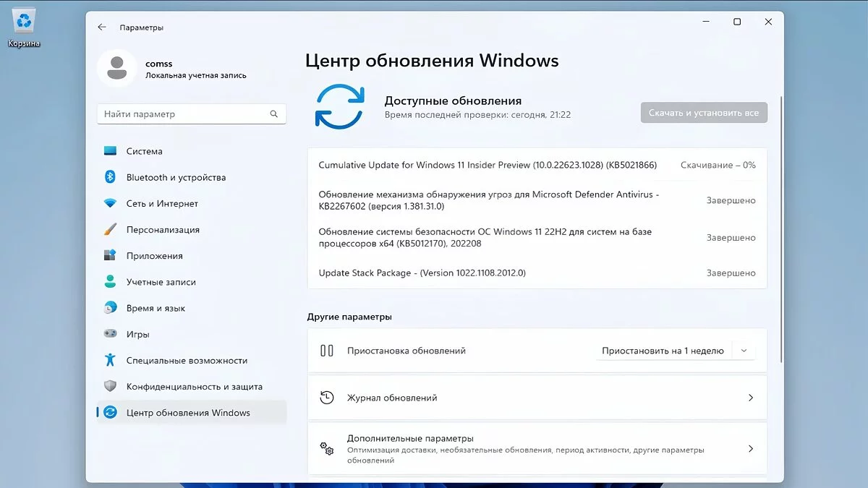
Task: Click the Игры gamepad icon
Action: tap(110, 334)
